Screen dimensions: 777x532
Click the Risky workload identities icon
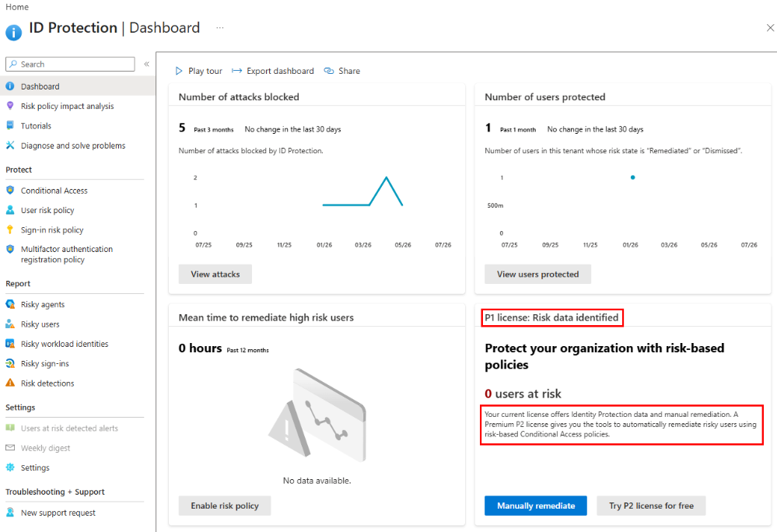pyautogui.click(x=10, y=344)
